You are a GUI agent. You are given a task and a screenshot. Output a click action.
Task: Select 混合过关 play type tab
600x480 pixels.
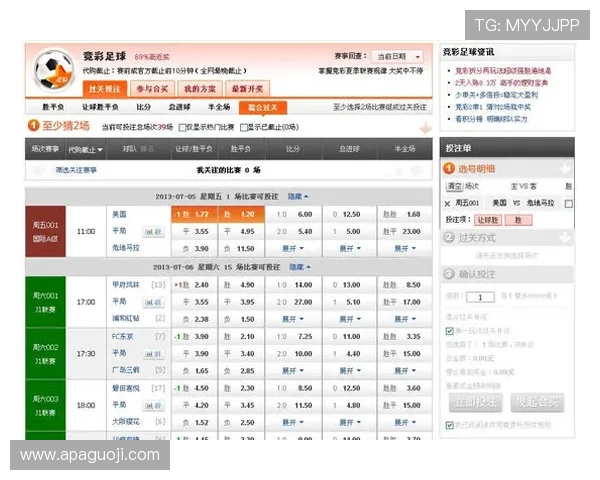pos(263,108)
